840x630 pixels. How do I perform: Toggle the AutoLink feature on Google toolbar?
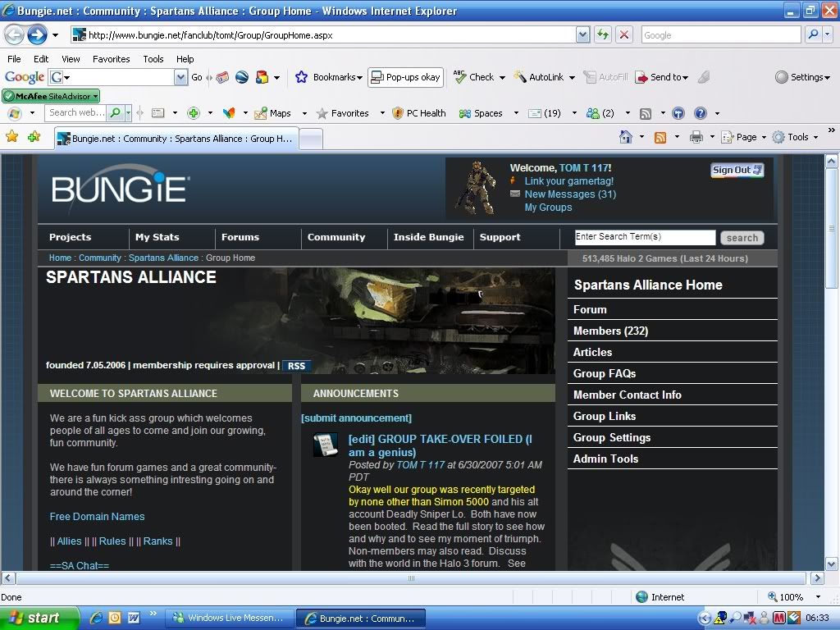539,77
